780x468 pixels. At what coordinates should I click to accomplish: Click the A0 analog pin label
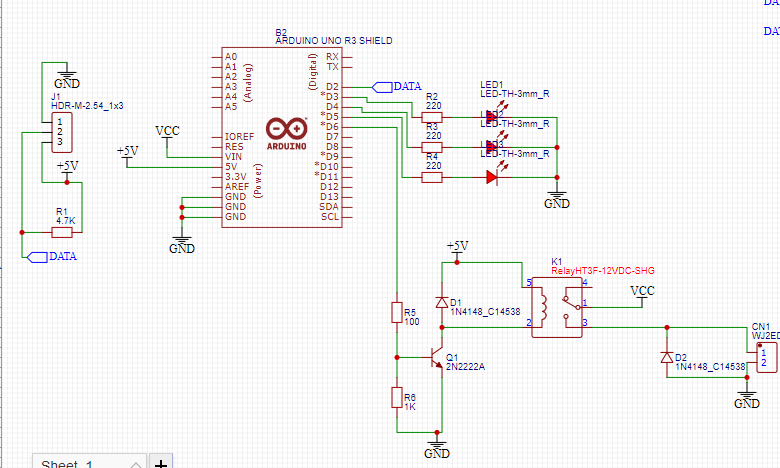231,57
